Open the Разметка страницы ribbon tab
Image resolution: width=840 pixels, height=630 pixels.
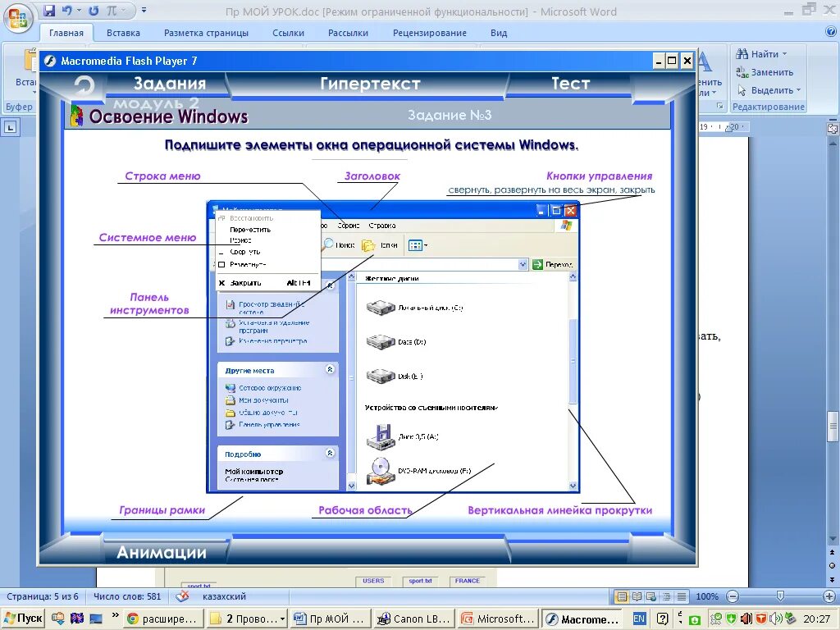206,33
